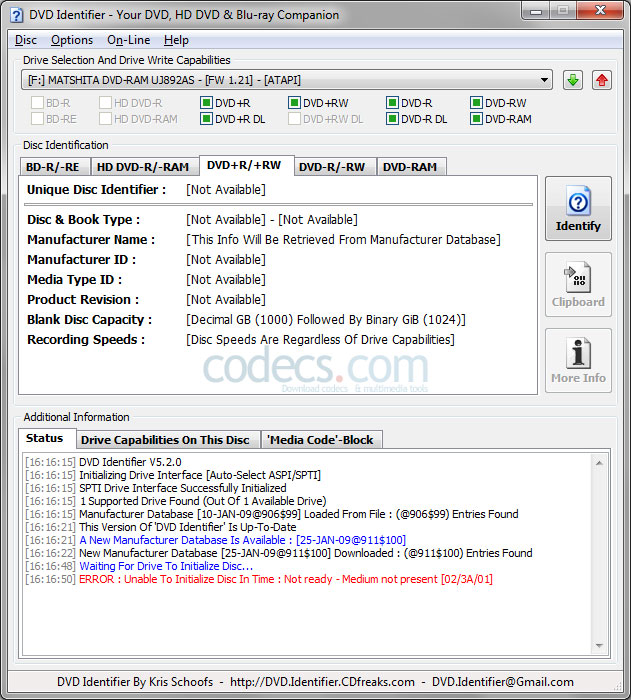Open the 'Media Code'-Block tab
This screenshot has width=631, height=700.
click(322, 440)
